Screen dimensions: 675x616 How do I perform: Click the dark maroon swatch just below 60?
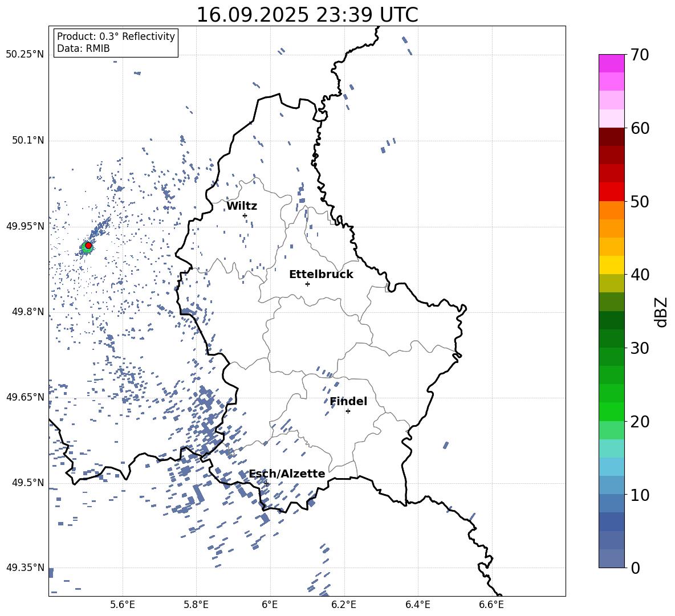click(612, 137)
